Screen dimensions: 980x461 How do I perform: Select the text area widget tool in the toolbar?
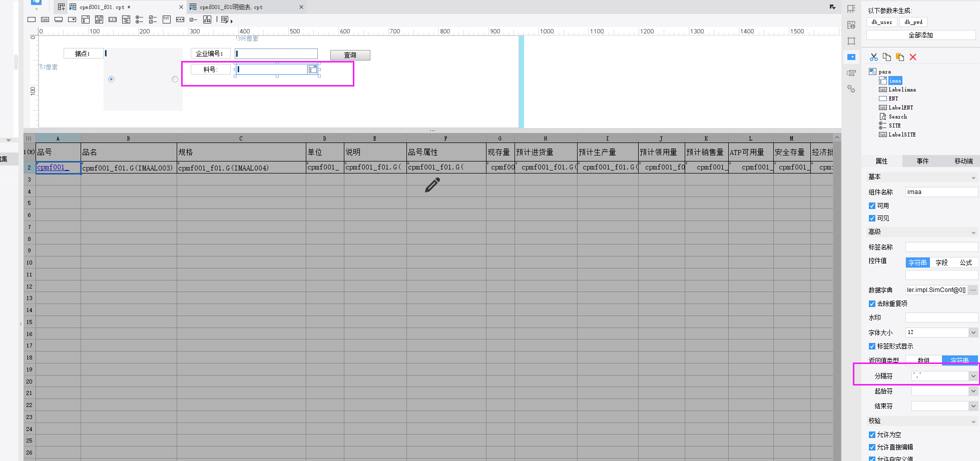167,19
